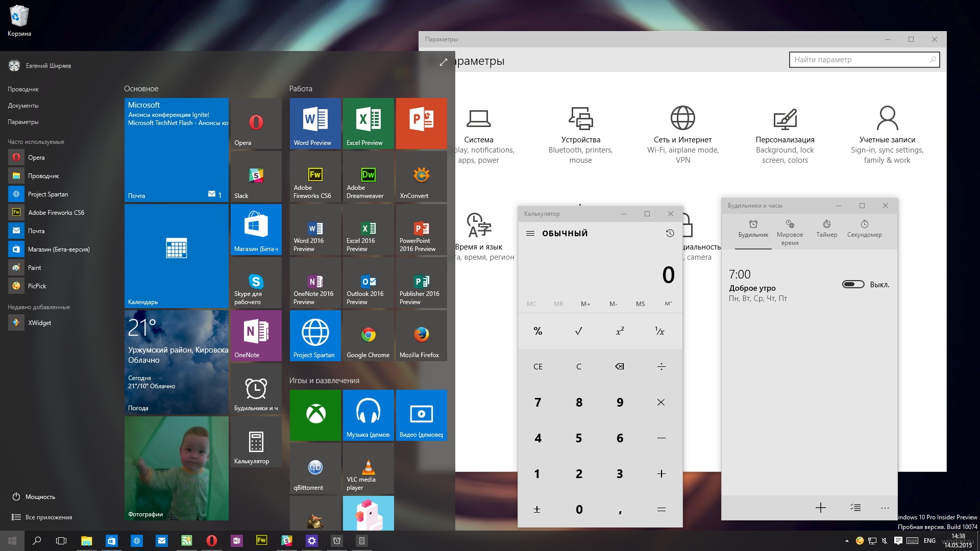Image resolution: width=980 pixels, height=551 pixels.
Task: Open the Photos live tile
Action: point(176,468)
